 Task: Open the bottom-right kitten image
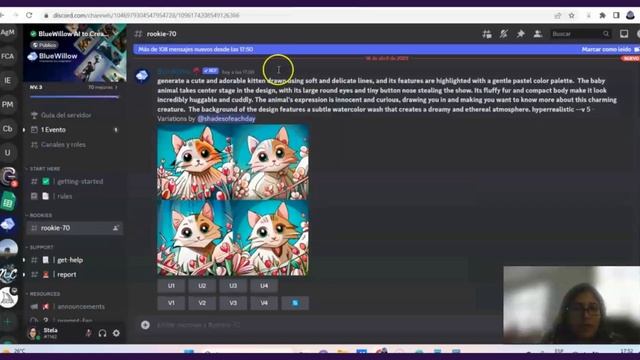coord(271,238)
